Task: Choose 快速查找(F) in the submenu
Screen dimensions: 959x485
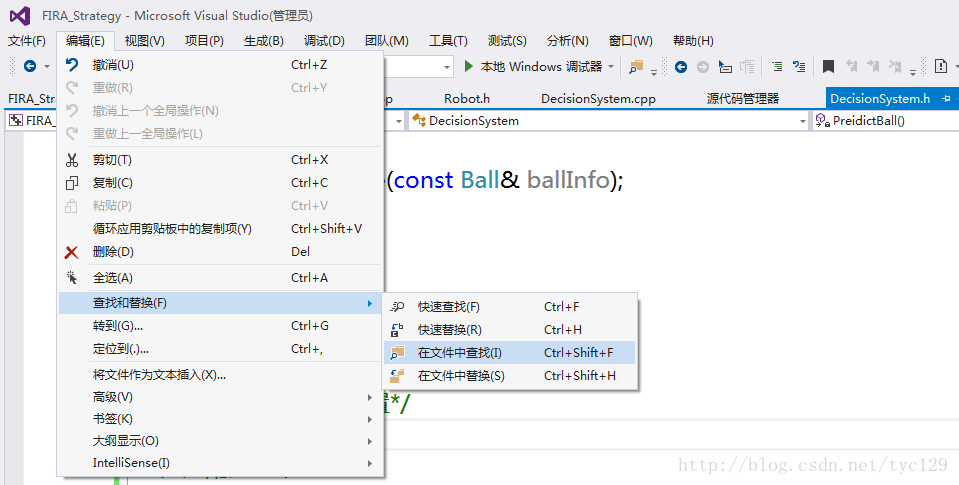Action: pyautogui.click(x=510, y=307)
